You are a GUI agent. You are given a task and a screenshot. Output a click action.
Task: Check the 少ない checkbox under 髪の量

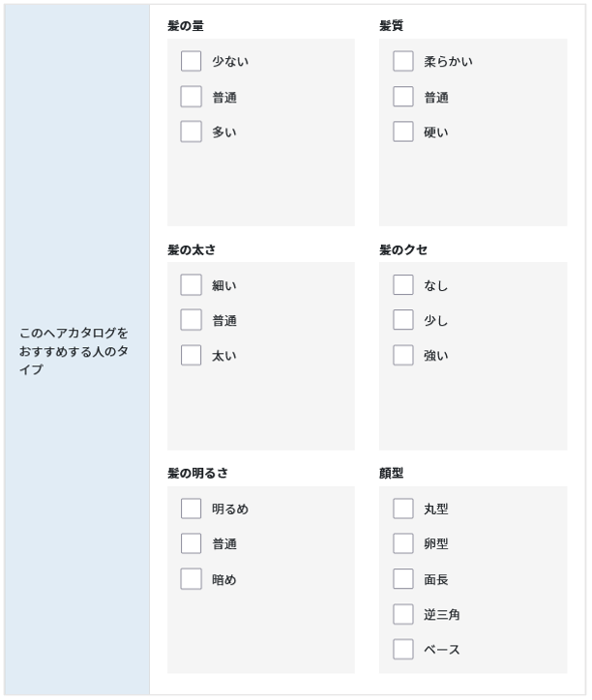point(191,61)
